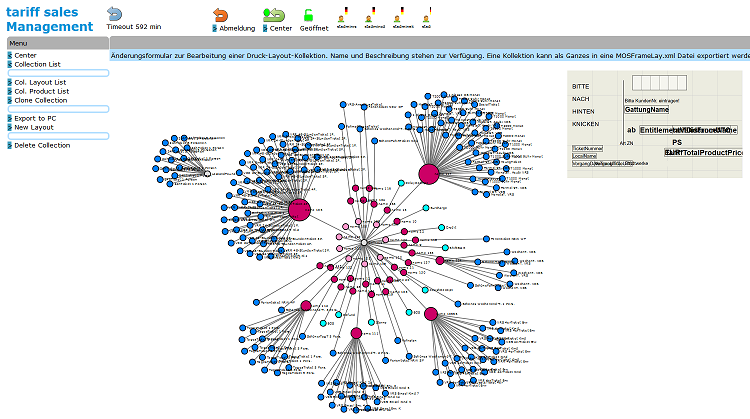Select EURfTotalProductPrice element in layout preview
This screenshot has height=419, width=750.
[704, 152]
